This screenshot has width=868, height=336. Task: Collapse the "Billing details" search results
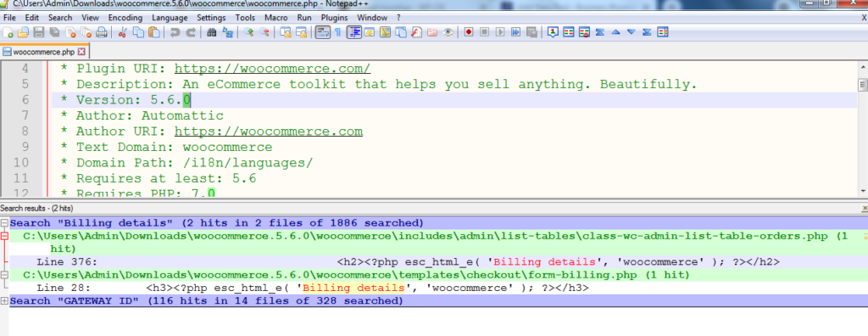click(4, 223)
